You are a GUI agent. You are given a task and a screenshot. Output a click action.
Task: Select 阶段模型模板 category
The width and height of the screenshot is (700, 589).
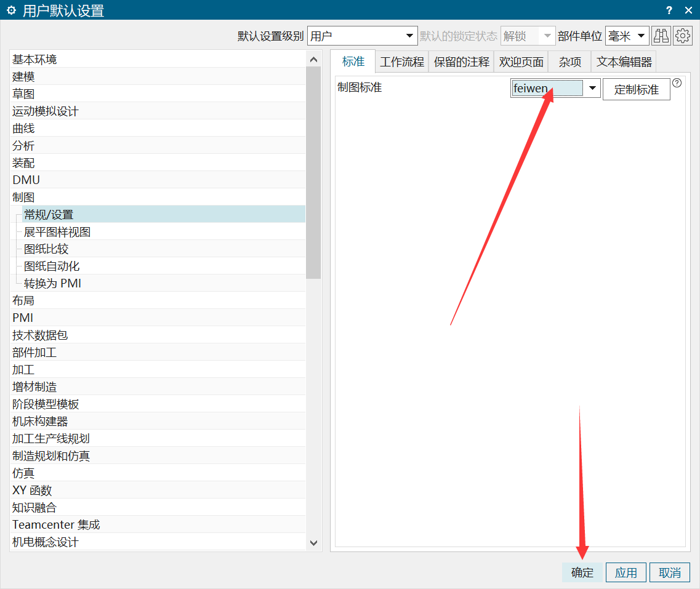pos(158,404)
